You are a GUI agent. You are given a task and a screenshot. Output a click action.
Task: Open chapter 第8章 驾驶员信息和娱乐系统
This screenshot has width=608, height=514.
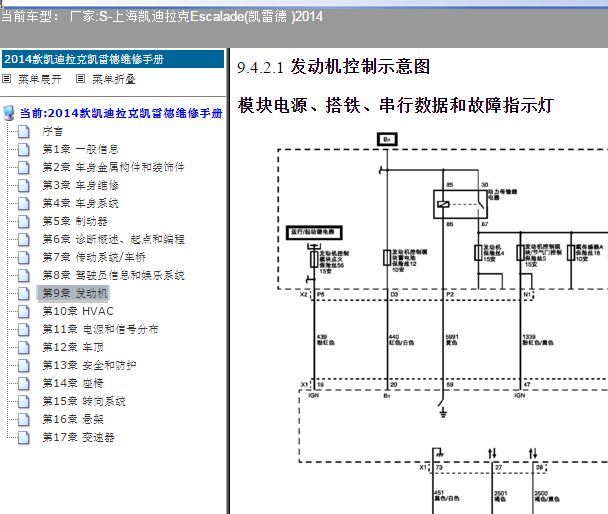click(x=113, y=276)
